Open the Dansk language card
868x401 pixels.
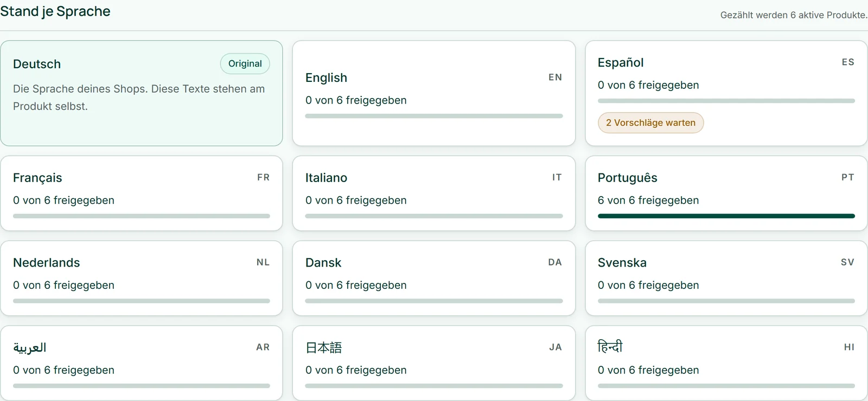(433, 278)
